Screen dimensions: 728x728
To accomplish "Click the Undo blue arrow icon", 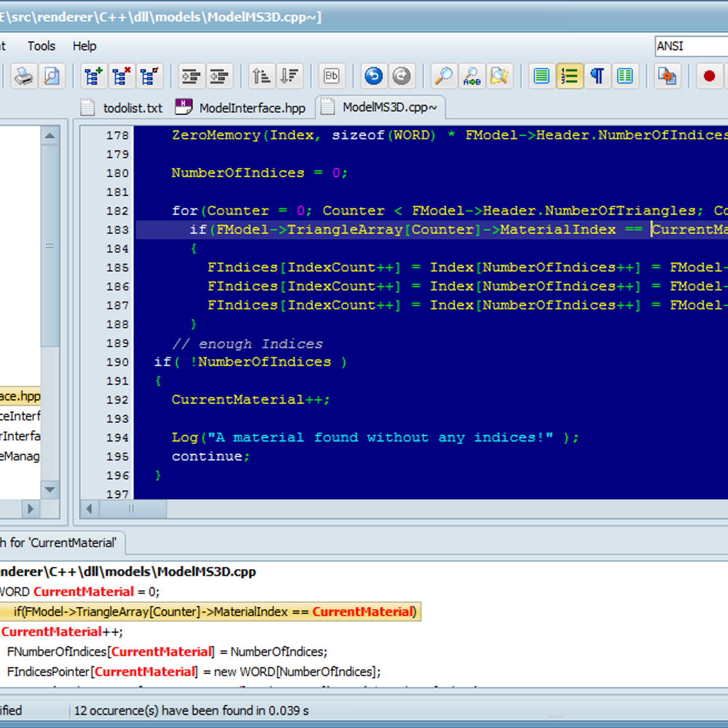I will click(374, 76).
